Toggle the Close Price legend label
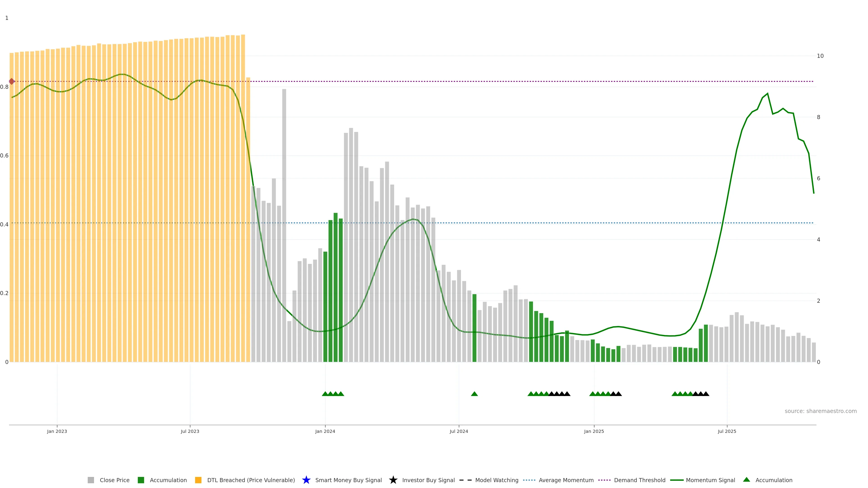This screenshot has height=488, width=868. 115,480
